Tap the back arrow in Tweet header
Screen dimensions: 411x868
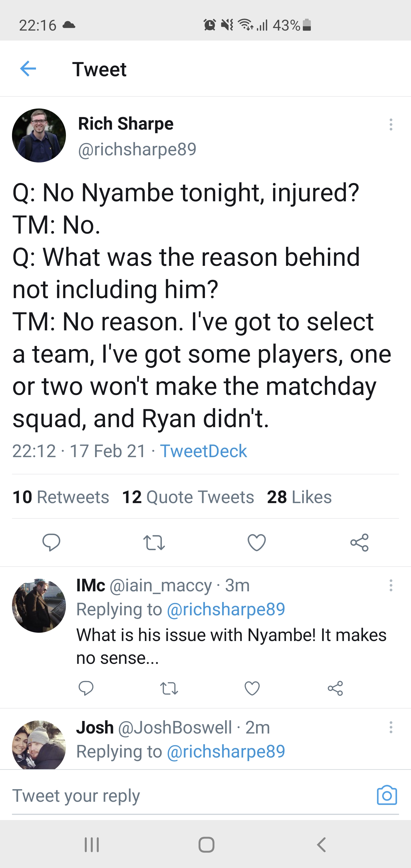(28, 69)
